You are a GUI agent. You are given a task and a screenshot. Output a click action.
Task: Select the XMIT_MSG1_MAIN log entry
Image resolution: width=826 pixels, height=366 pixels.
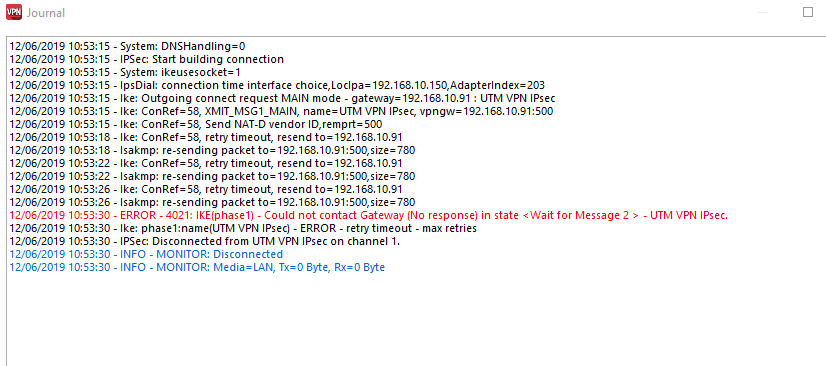281,111
